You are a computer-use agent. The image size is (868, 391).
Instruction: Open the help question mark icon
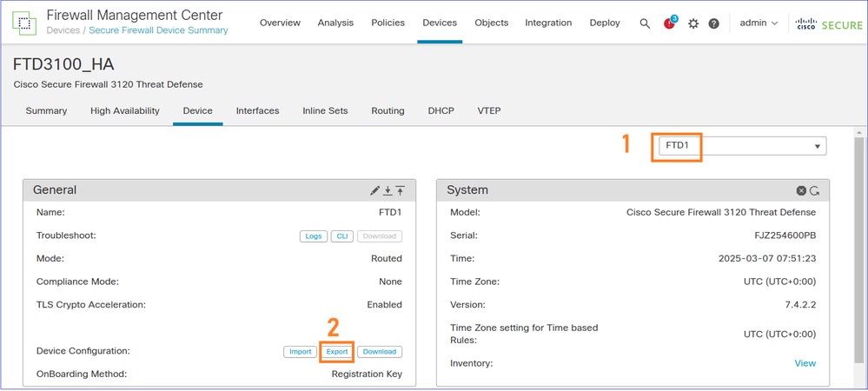(714, 23)
